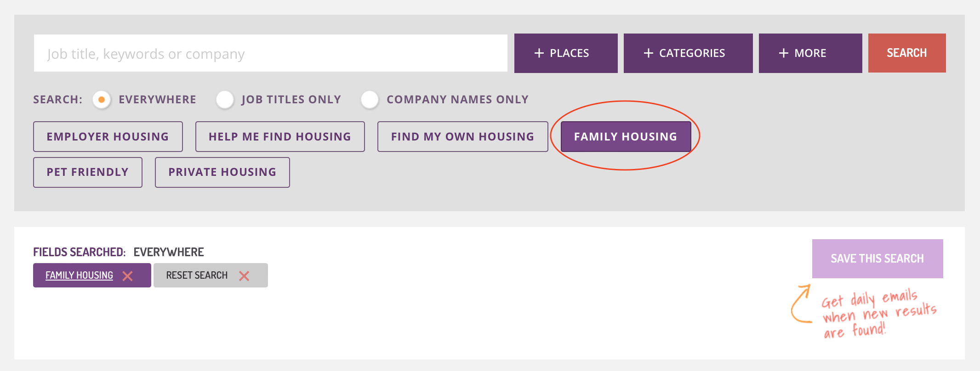The height and width of the screenshot is (371, 980).
Task: Toggle the Pet Friendly filter
Action: coord(88,172)
